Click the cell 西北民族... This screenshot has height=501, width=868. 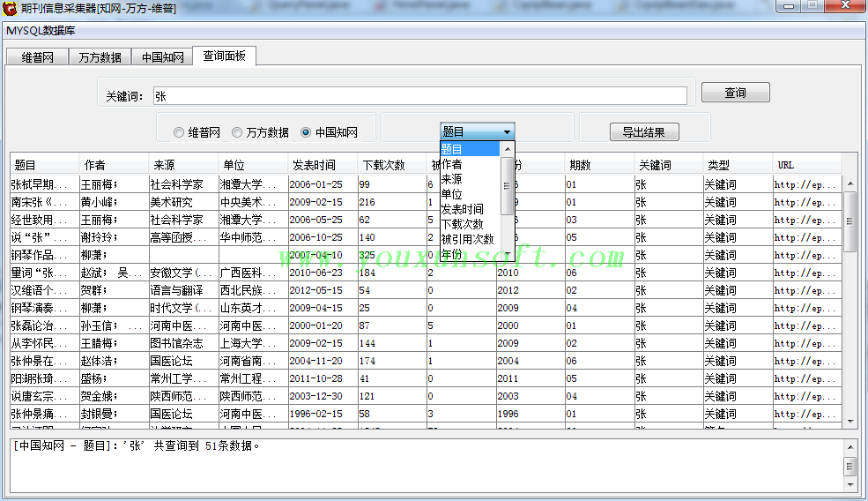click(253, 290)
